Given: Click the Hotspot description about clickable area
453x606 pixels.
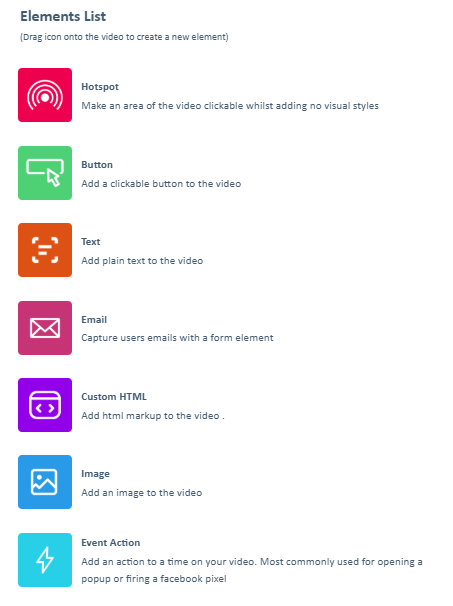Looking at the screenshot, I should (x=230, y=106).
